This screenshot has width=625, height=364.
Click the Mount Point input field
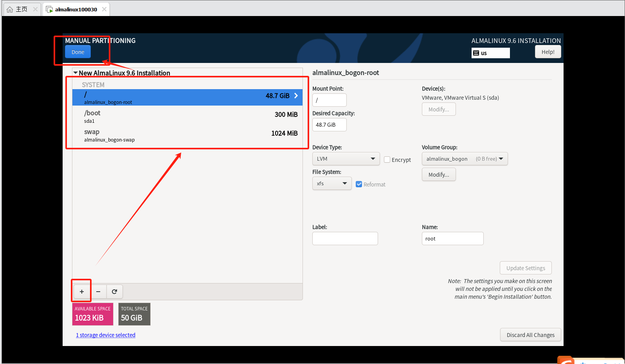pyautogui.click(x=329, y=100)
